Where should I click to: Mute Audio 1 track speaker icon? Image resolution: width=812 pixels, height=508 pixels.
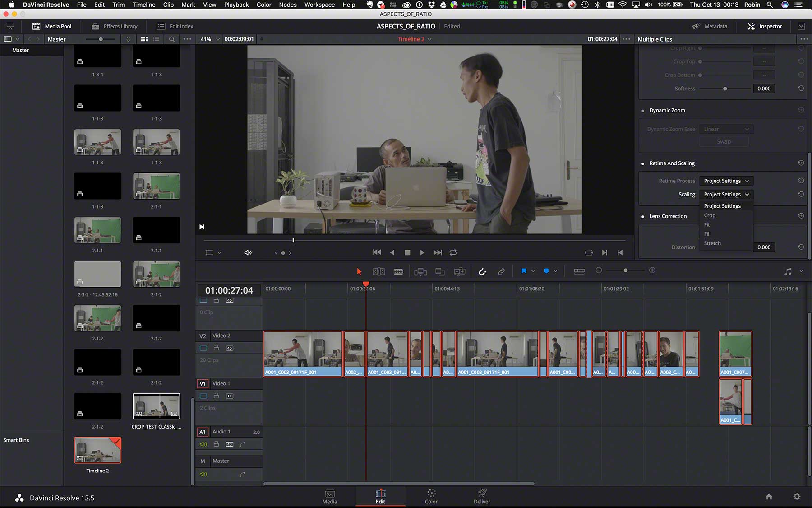pyautogui.click(x=203, y=444)
